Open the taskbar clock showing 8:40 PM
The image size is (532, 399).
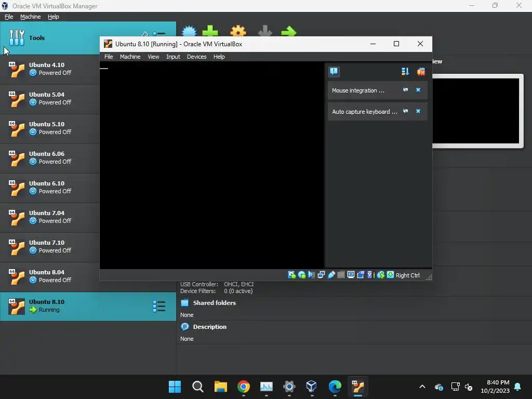pos(495,387)
